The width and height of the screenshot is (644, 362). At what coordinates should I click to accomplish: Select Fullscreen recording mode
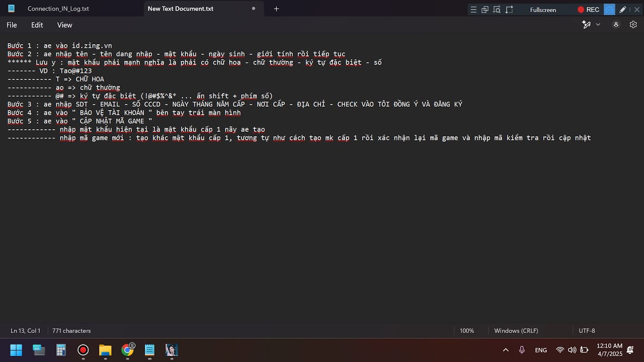543,10
